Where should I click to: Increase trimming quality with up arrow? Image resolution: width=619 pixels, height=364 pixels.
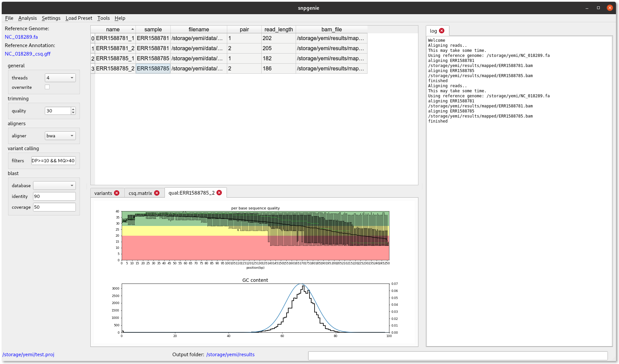[73, 109]
